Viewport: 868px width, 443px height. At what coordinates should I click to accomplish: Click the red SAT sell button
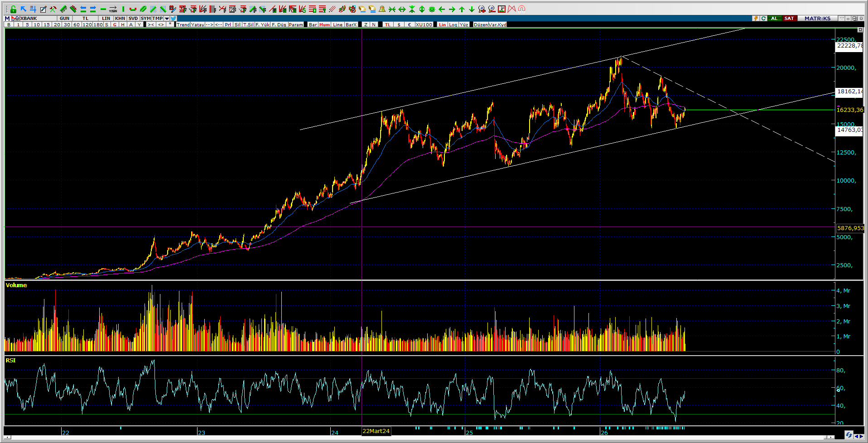pos(789,19)
